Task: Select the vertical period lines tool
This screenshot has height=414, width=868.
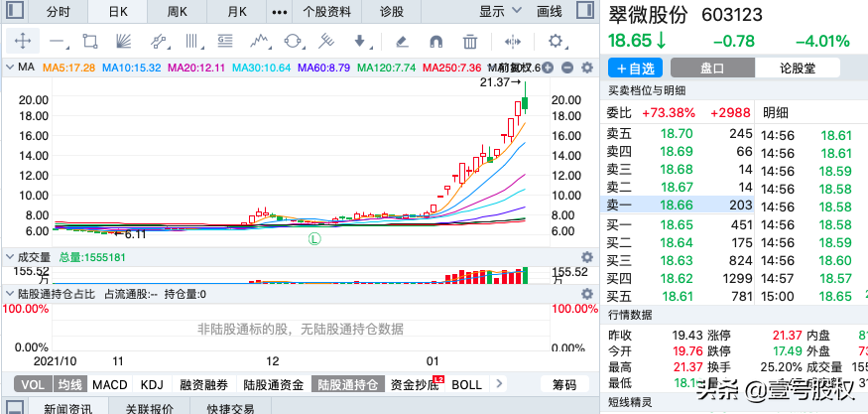Action: click(x=192, y=41)
